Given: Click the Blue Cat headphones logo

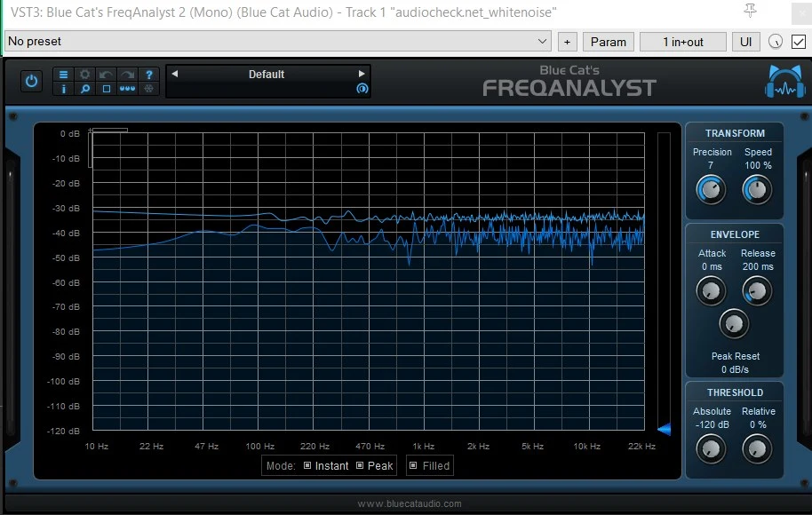Looking at the screenshot, I should 785,82.
